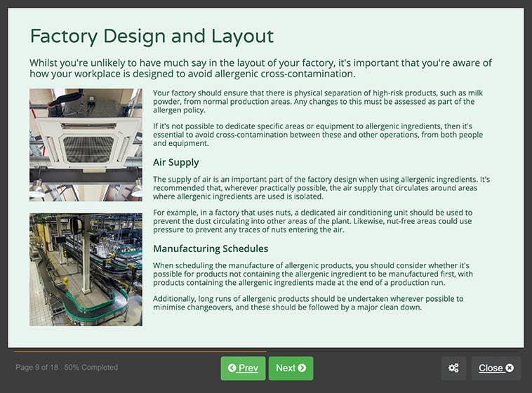Image resolution: width=532 pixels, height=393 pixels.
Task: Click the X icon beside Close
Action: (x=510, y=368)
